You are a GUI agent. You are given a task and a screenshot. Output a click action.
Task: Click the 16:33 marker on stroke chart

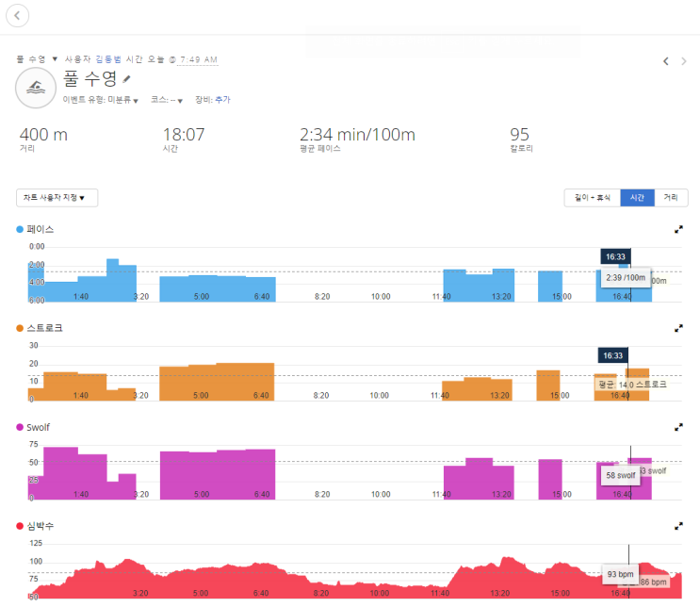coord(613,355)
